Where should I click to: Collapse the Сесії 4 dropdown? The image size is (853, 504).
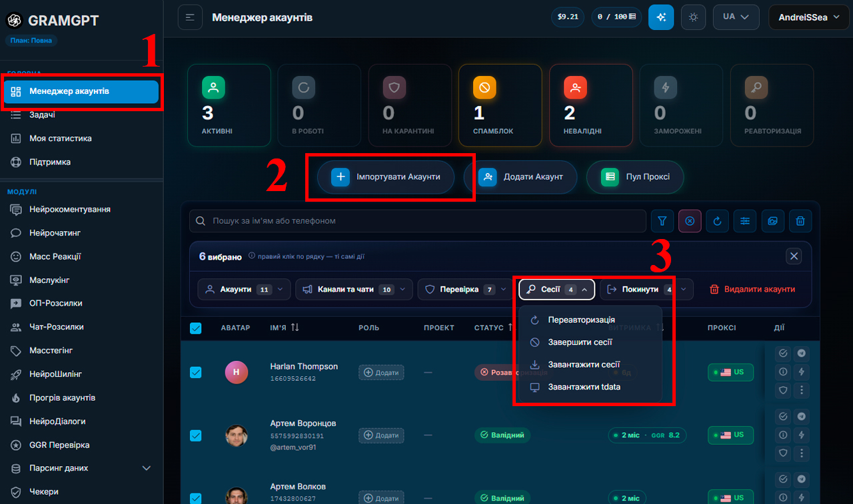tap(556, 290)
